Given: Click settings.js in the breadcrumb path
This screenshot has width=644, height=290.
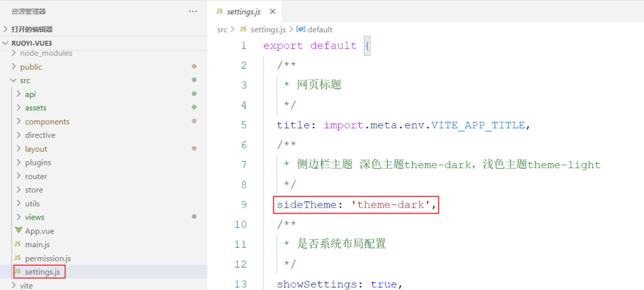Looking at the screenshot, I should (x=267, y=30).
